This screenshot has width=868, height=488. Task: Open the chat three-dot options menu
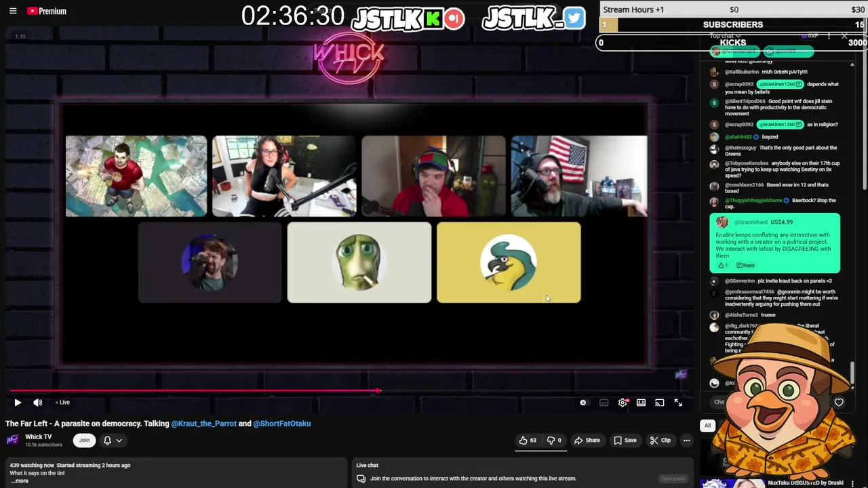829,35
